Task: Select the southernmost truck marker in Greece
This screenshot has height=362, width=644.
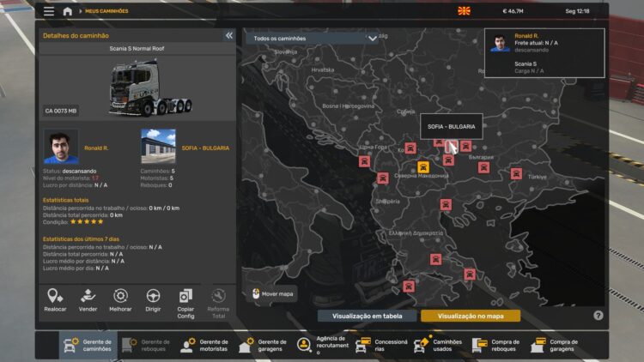Action: pyautogui.click(x=408, y=286)
